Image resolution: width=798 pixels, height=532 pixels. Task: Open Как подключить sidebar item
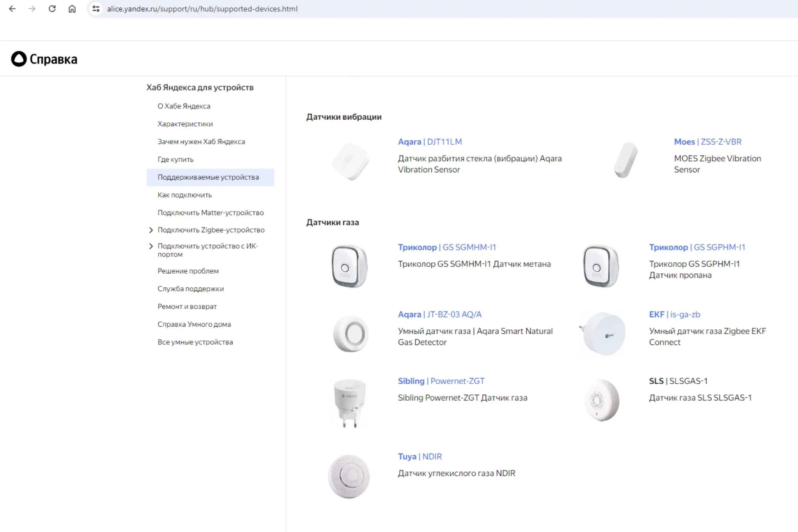click(185, 195)
